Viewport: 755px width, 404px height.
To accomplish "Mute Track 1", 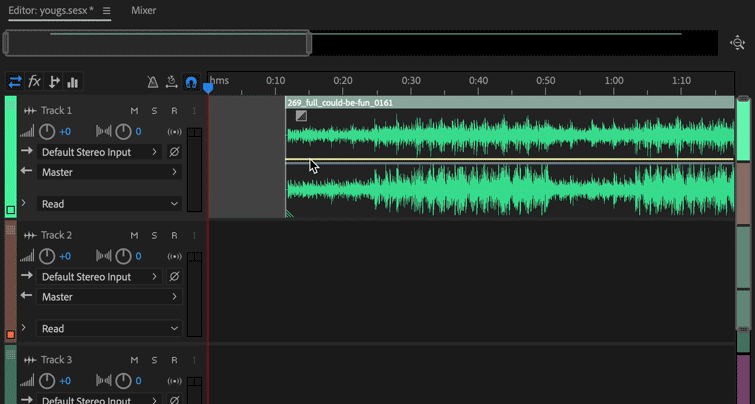I will [134, 110].
